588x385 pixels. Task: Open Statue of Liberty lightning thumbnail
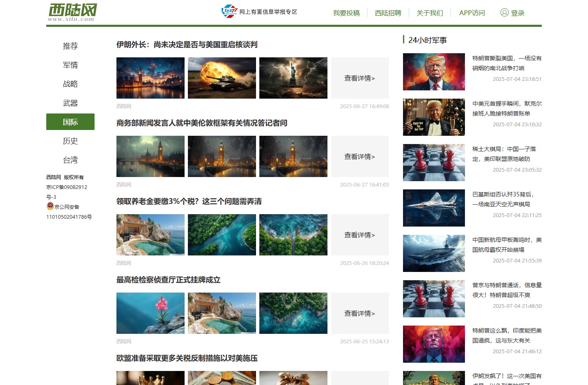tap(293, 78)
